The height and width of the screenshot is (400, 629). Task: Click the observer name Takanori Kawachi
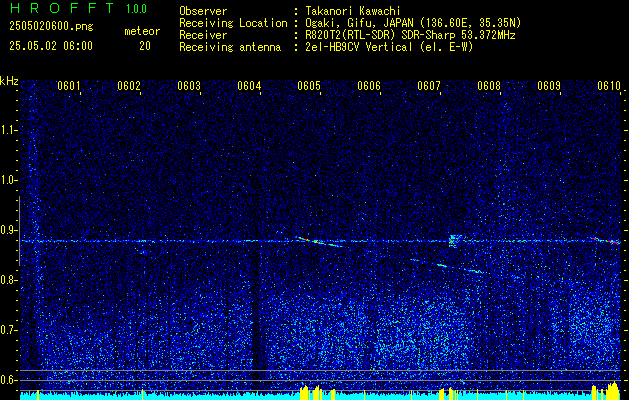[353, 11]
